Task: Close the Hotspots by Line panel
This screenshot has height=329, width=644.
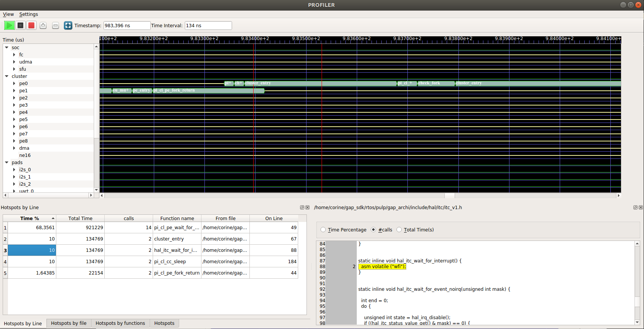Action: tap(308, 207)
